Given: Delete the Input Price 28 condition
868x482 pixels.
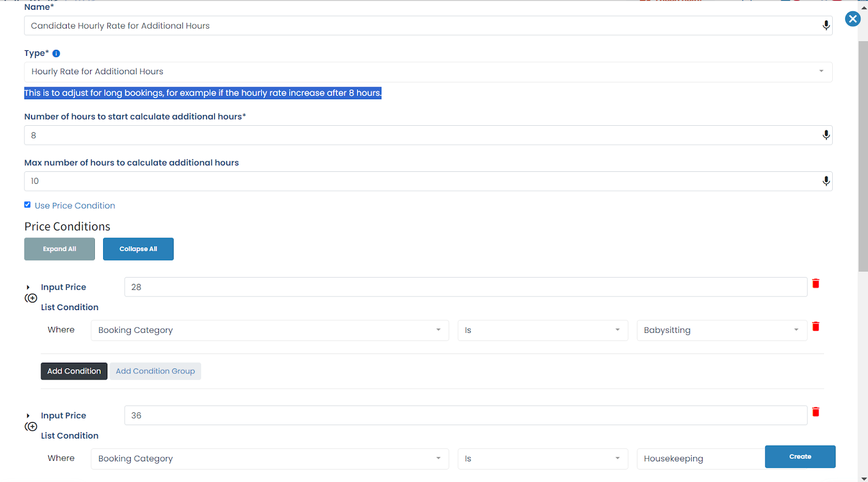Looking at the screenshot, I should coord(815,284).
